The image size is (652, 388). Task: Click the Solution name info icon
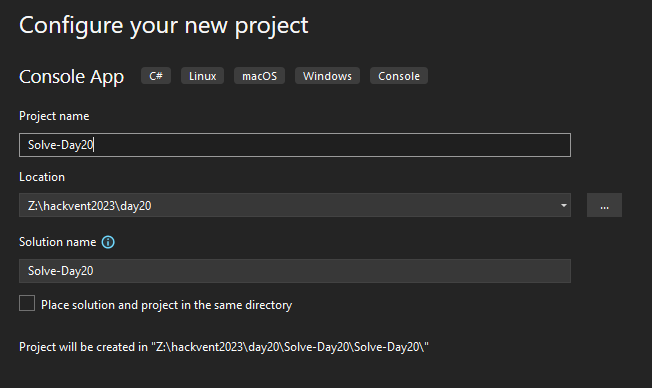click(x=108, y=242)
